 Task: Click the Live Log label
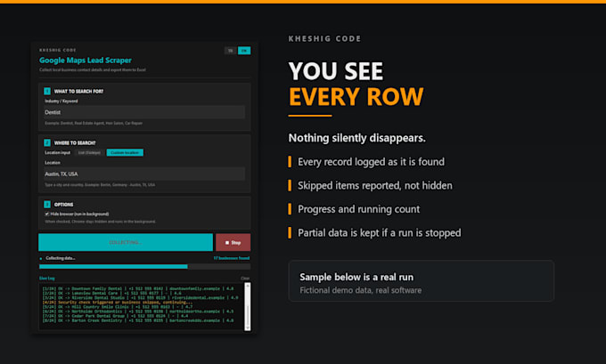click(46, 279)
